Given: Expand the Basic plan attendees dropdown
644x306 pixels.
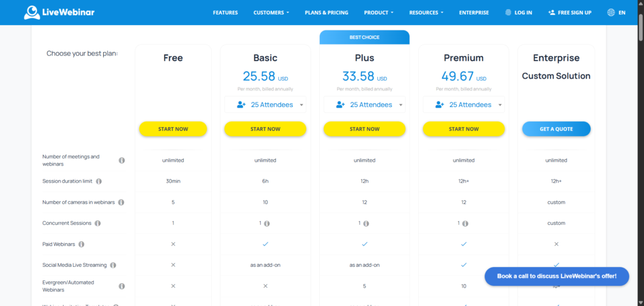Looking at the screenshot, I should (x=266, y=104).
